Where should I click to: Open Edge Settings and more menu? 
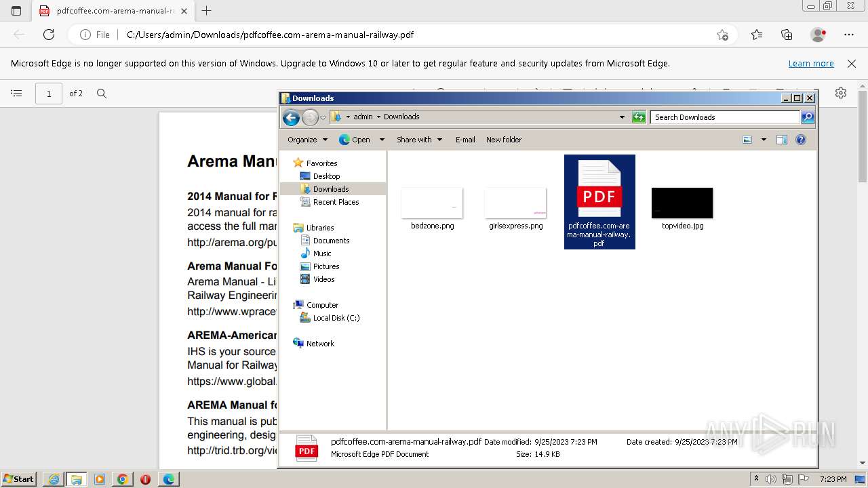click(x=849, y=35)
